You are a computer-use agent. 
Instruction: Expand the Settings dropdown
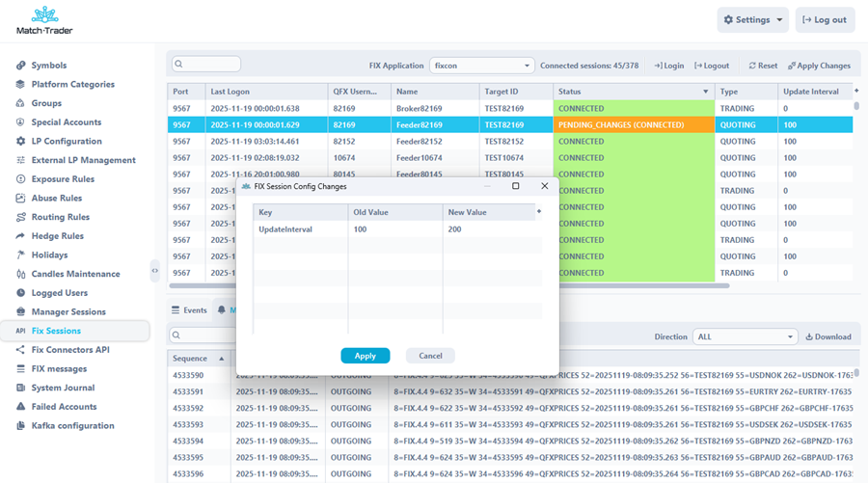click(752, 19)
